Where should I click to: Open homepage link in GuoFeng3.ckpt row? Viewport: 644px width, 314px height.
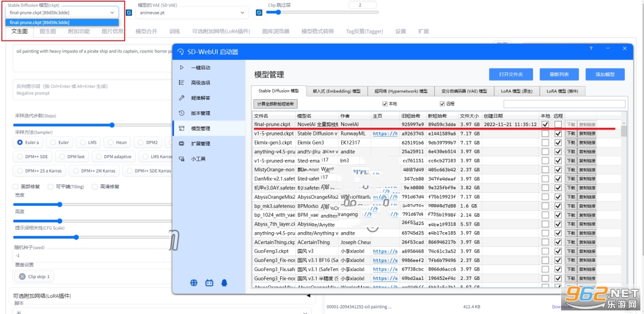tap(385, 251)
